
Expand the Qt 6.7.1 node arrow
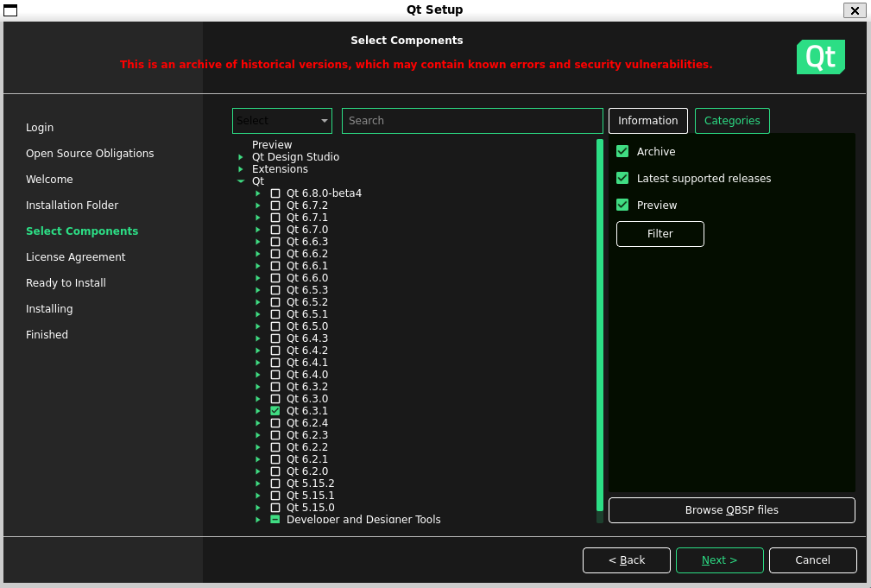258,218
